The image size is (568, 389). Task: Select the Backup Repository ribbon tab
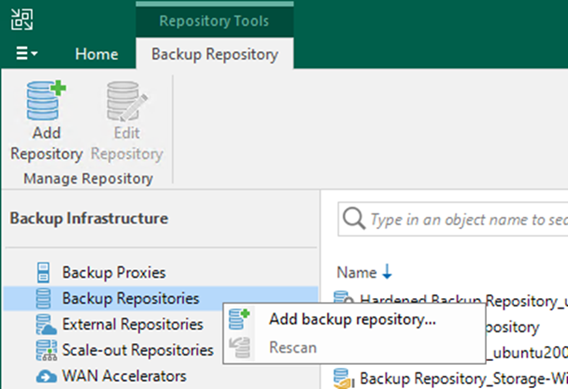point(215,54)
